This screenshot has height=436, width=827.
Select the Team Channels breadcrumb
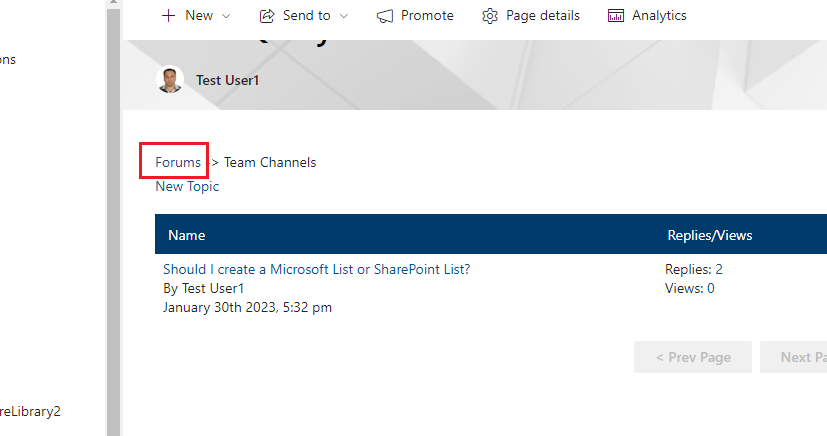(x=269, y=162)
